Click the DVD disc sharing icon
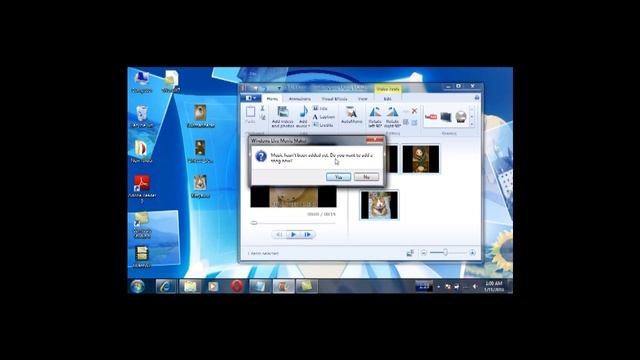The image size is (640, 360). pos(461,117)
